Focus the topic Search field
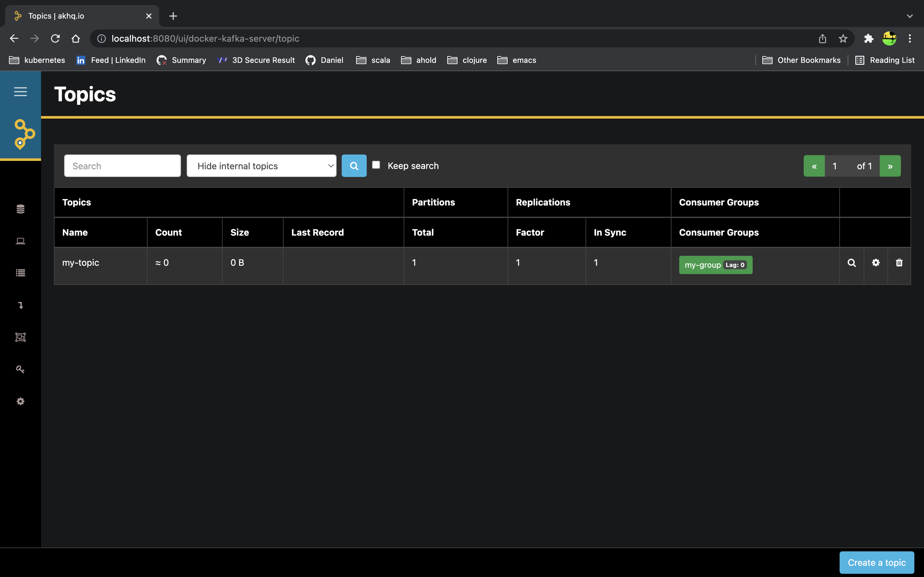This screenshot has height=577, width=924. (x=122, y=166)
